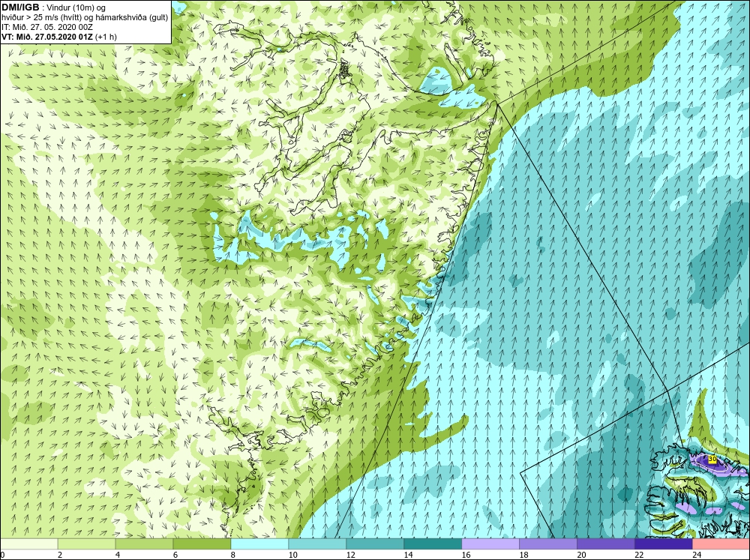Click the 10–12 m/s light teal legend swatch

317,544
